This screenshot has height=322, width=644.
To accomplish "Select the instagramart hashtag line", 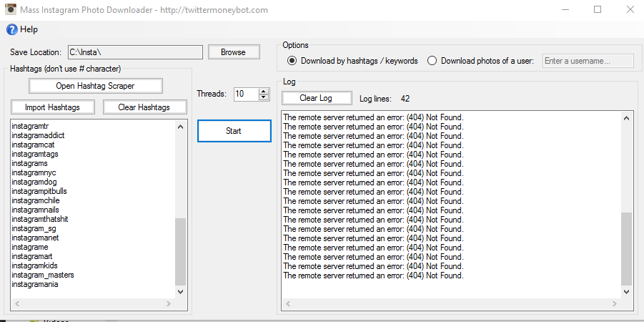I will 32,257.
